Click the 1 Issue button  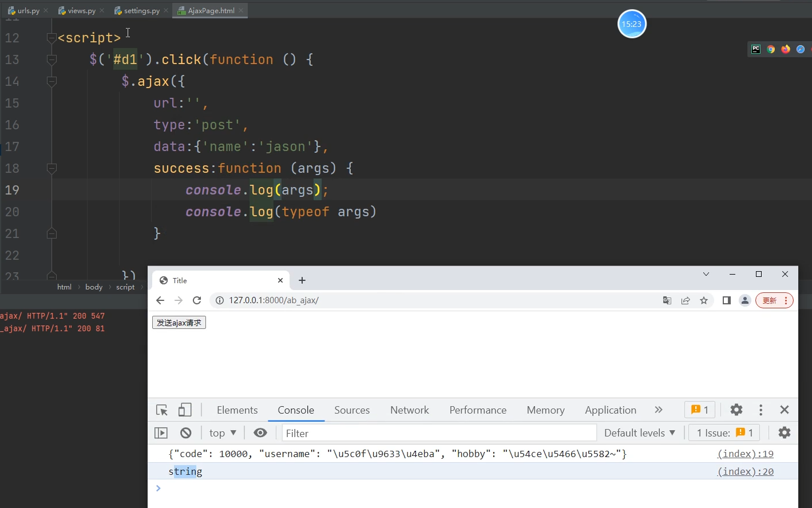[724, 433]
